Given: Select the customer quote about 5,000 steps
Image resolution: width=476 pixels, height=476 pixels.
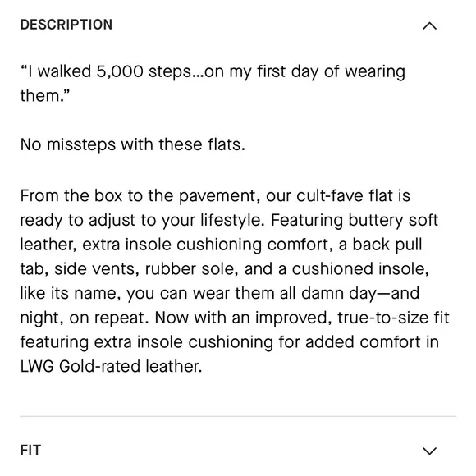Looking at the screenshot, I should [213, 84].
